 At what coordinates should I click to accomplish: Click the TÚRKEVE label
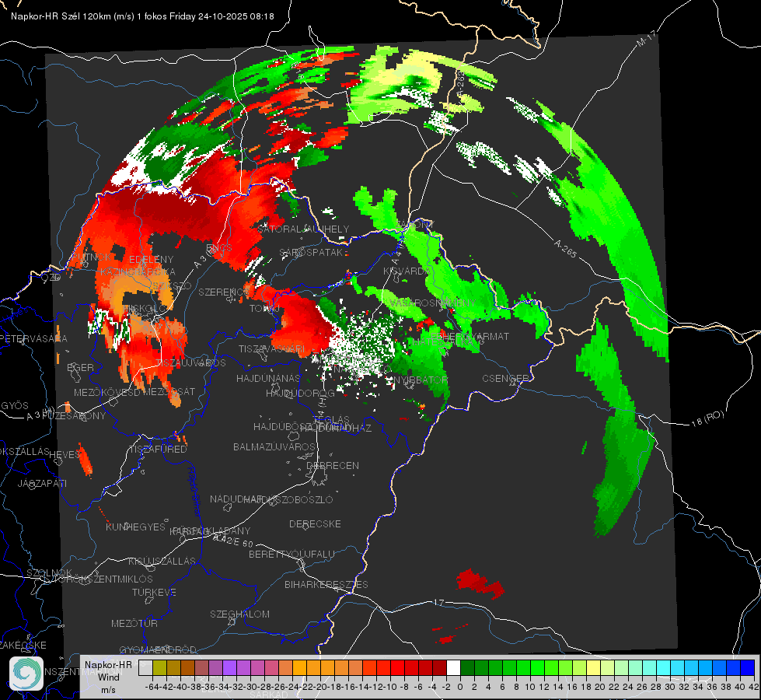[155, 592]
